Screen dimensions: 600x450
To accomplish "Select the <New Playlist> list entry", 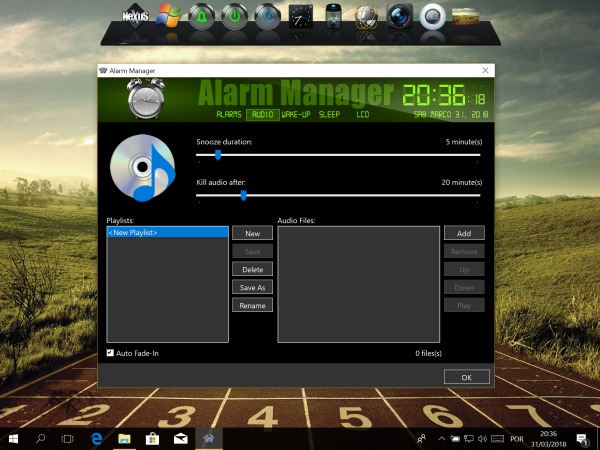I will (167, 232).
